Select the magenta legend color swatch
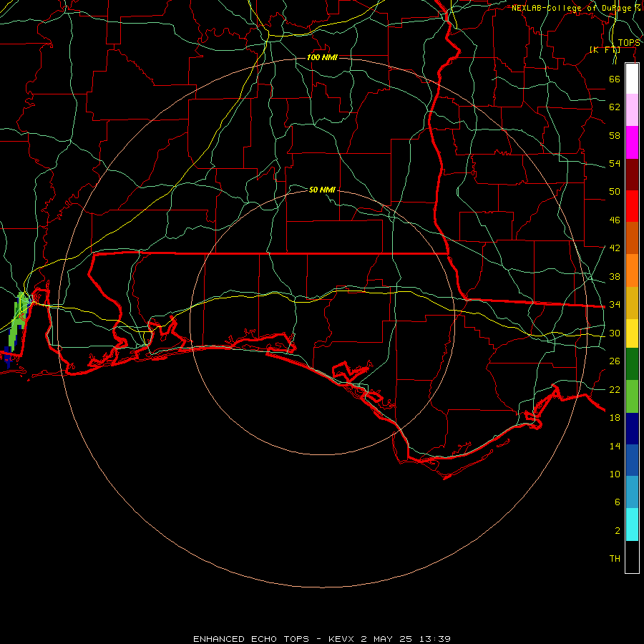 [632, 142]
